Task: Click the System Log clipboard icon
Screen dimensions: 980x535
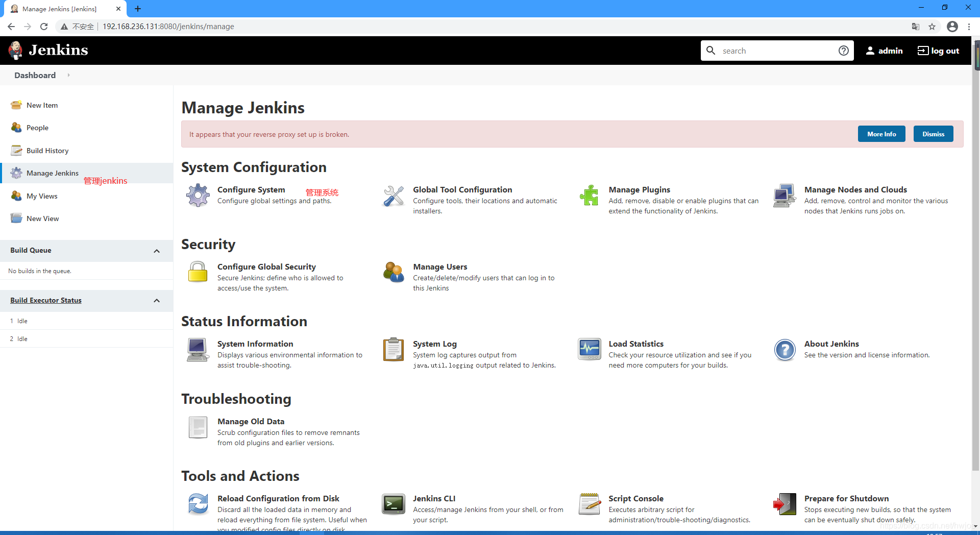Action: pos(394,350)
